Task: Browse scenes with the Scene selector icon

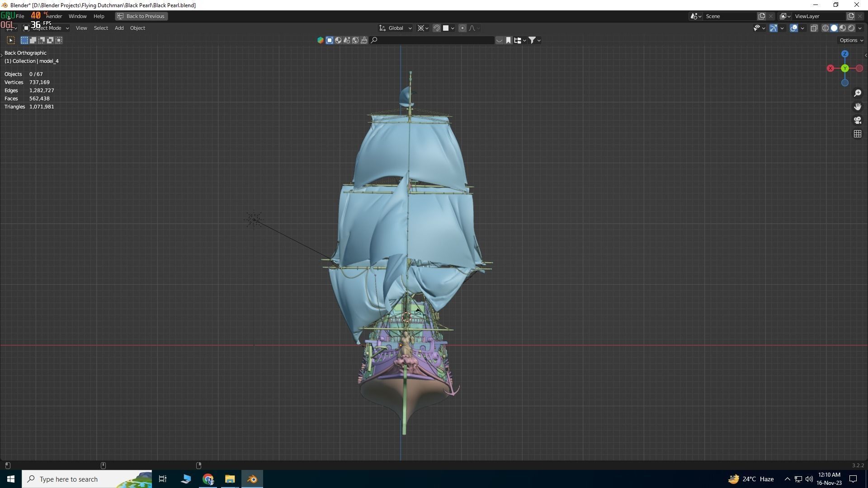Action: (696, 16)
